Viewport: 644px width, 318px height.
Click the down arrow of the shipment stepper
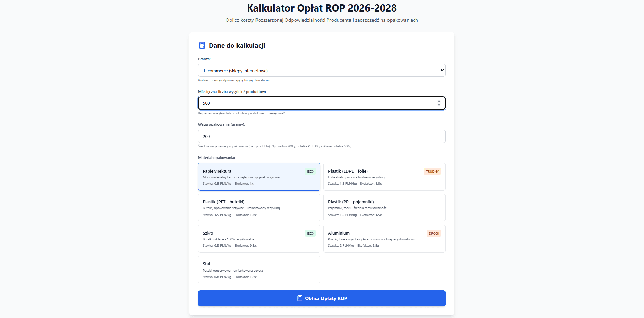pos(439,105)
